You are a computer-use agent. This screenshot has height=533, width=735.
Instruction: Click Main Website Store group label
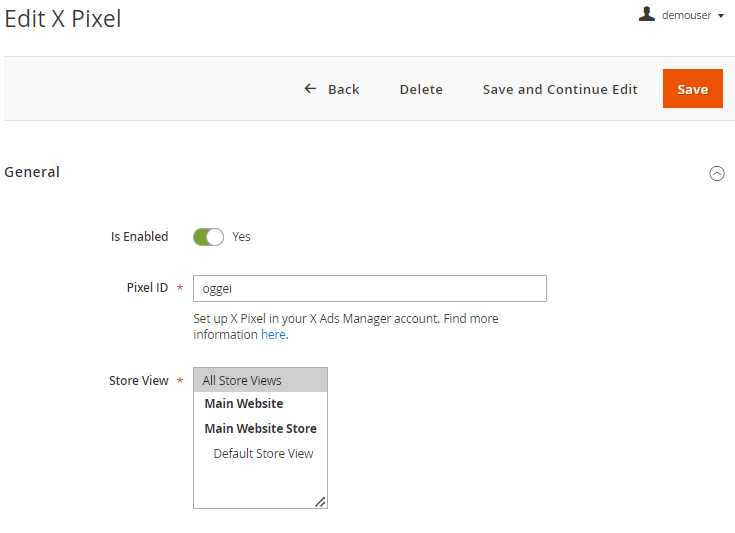[261, 428]
